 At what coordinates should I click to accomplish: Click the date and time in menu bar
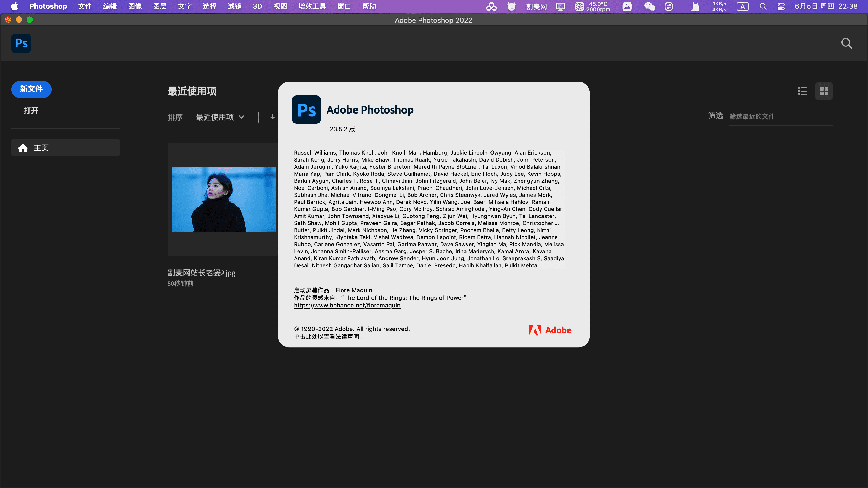[x=826, y=7]
